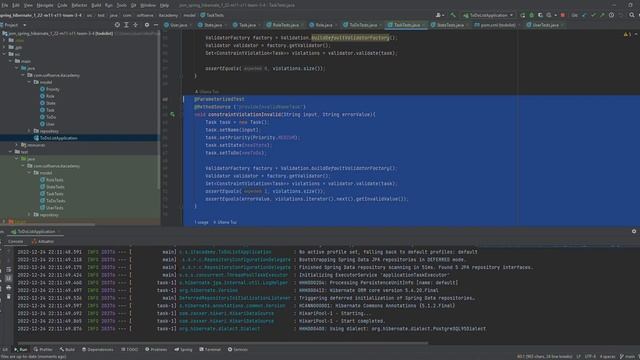Open the TODO tool window button

point(130,349)
